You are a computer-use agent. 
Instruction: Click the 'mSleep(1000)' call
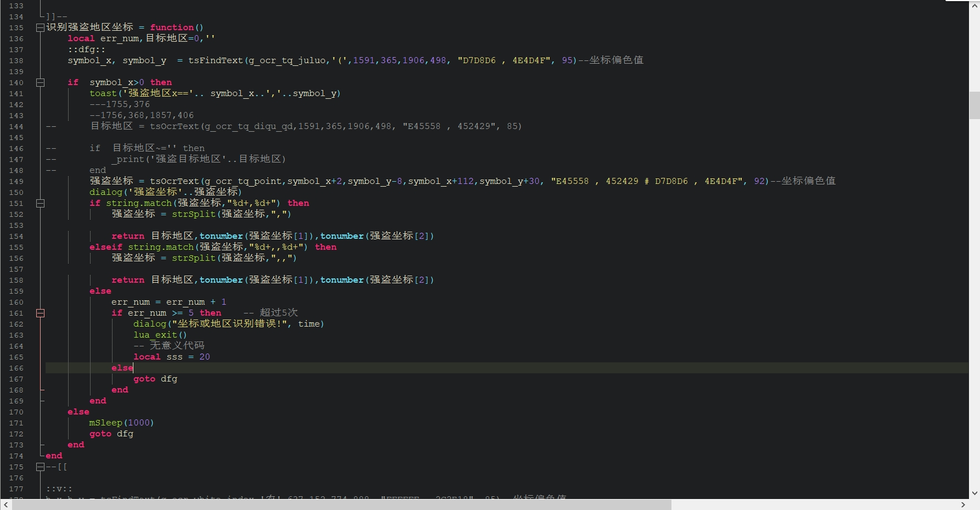click(122, 423)
